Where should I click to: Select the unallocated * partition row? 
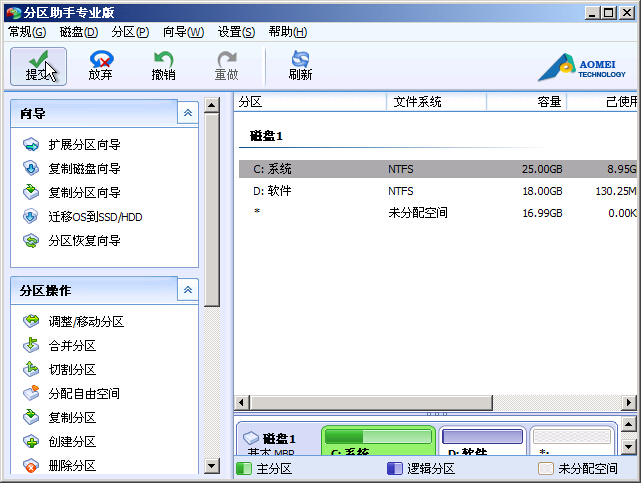pyautogui.click(x=438, y=213)
